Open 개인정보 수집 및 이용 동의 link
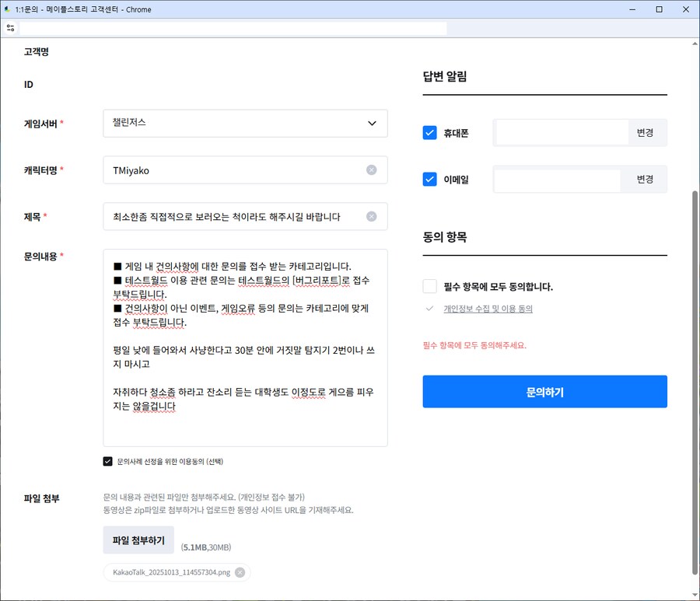700x601 pixels. [488, 309]
